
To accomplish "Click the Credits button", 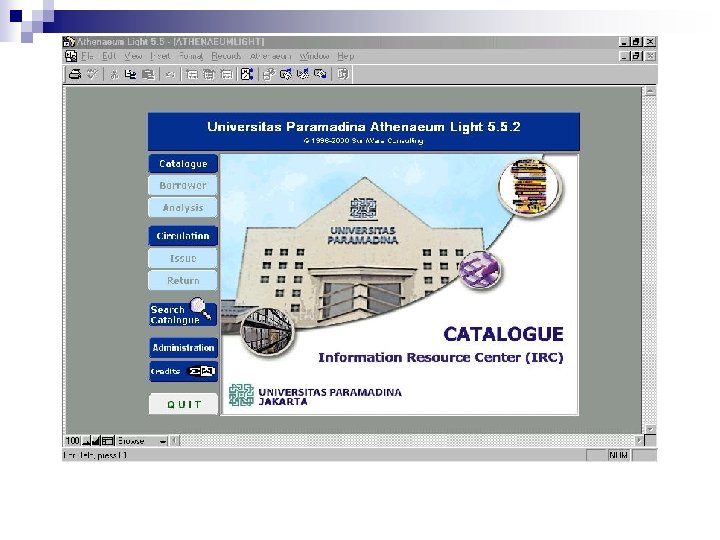I will (183, 371).
